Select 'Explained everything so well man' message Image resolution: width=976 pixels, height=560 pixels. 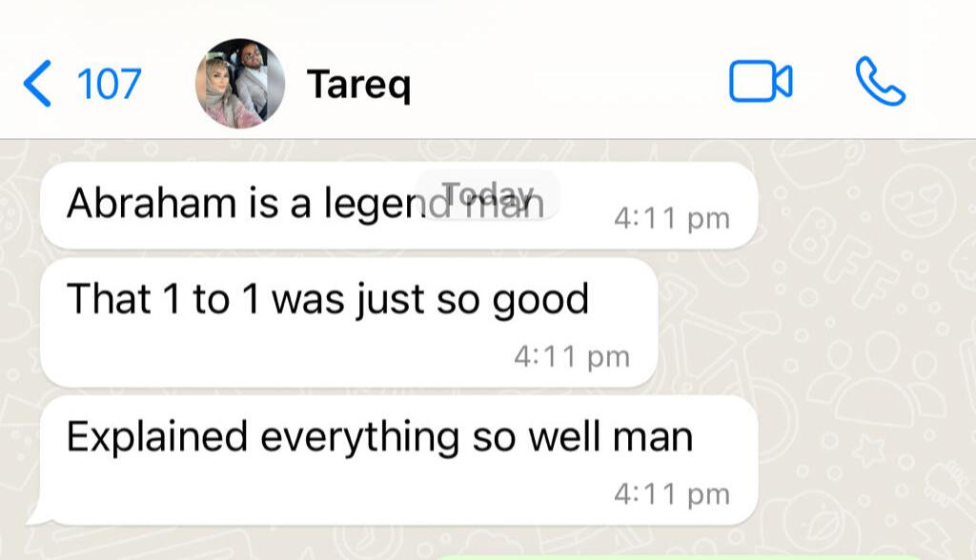(399, 460)
